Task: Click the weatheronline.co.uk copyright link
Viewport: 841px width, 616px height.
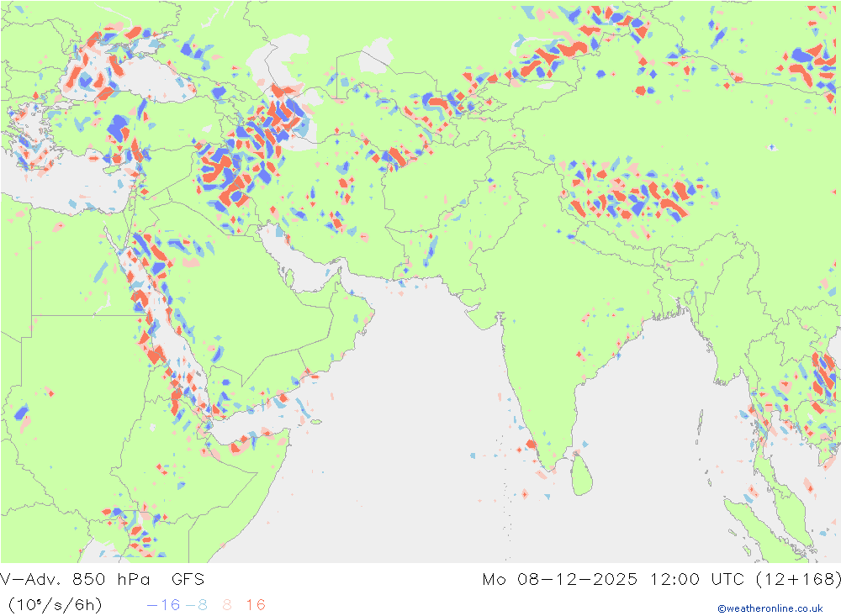Action: tap(770, 608)
